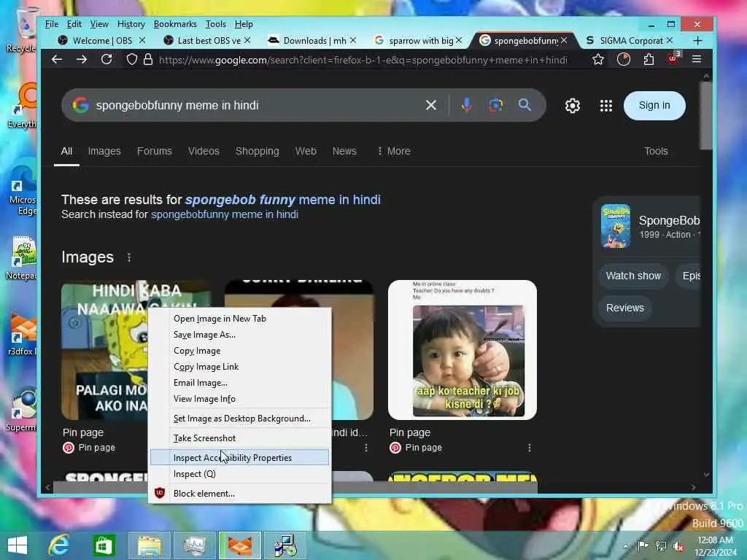Open the uBlock Origin toolbar icon
Image resolution: width=747 pixels, height=560 pixels.
673,59
